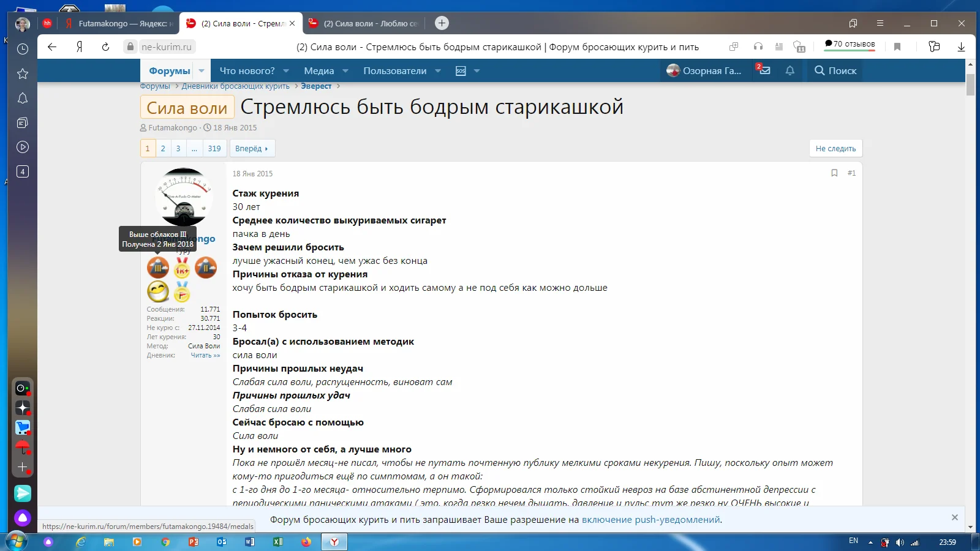This screenshot has height=551, width=980.
Task: Click the golden '1к+' reactions medal
Action: (181, 268)
